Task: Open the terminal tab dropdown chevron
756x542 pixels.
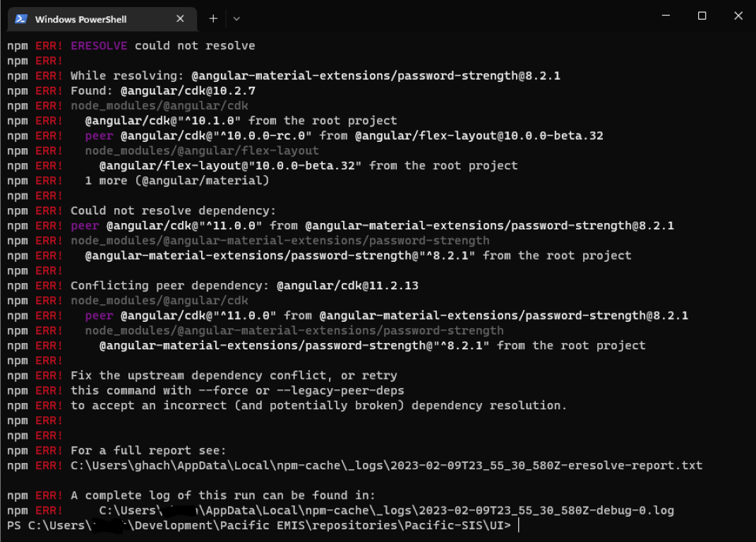Action: (236, 19)
